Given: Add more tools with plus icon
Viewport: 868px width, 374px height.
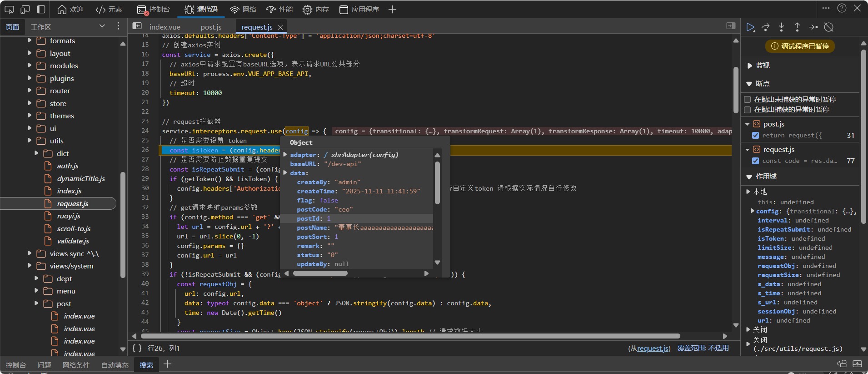Looking at the screenshot, I should coord(392,9).
